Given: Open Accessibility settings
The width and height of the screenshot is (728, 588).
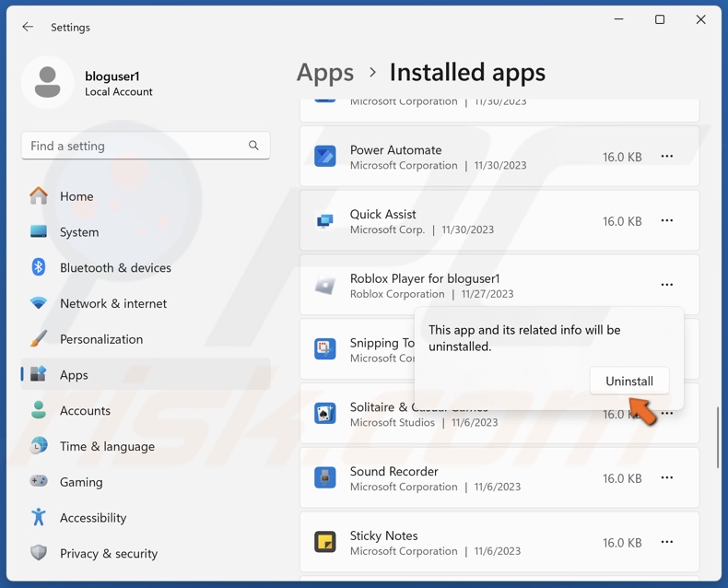Looking at the screenshot, I should pos(93,518).
